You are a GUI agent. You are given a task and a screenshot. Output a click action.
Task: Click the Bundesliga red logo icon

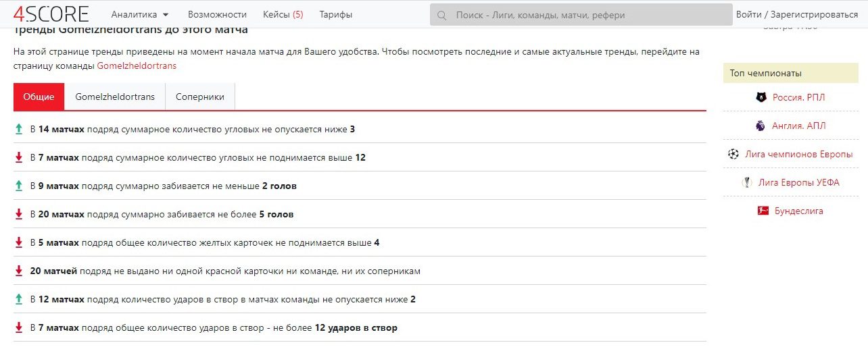(x=763, y=211)
